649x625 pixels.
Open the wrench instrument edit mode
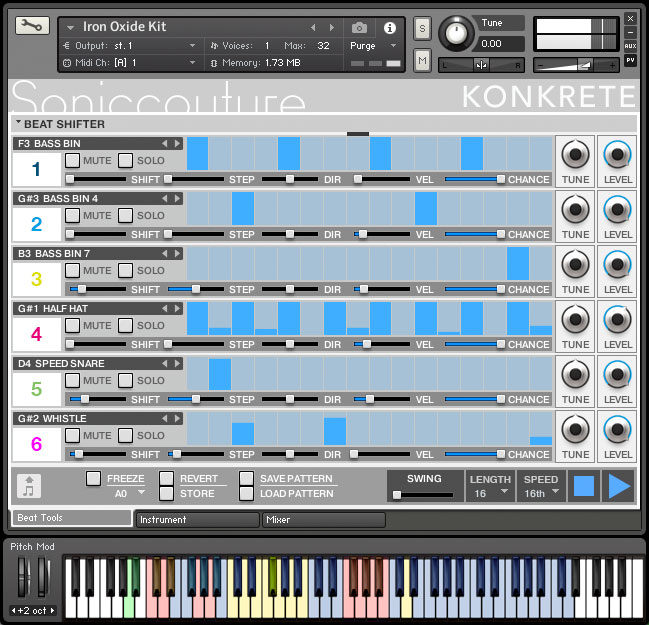point(32,26)
